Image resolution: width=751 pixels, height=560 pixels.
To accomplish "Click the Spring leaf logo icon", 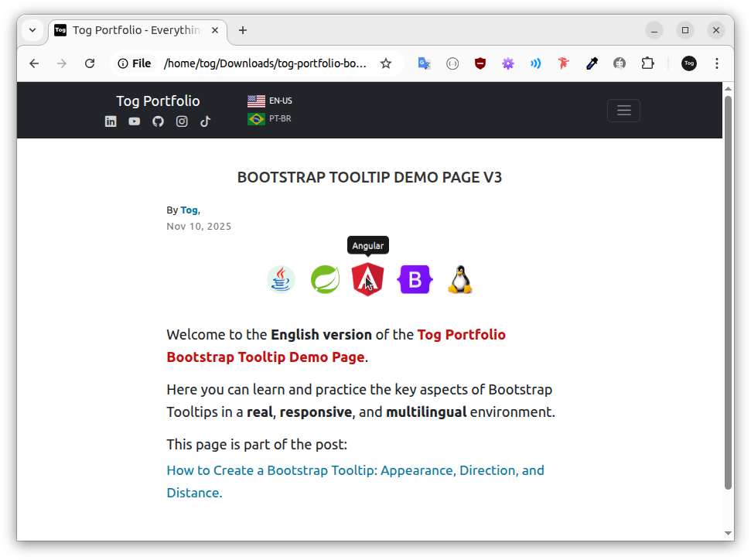I will pos(325,279).
